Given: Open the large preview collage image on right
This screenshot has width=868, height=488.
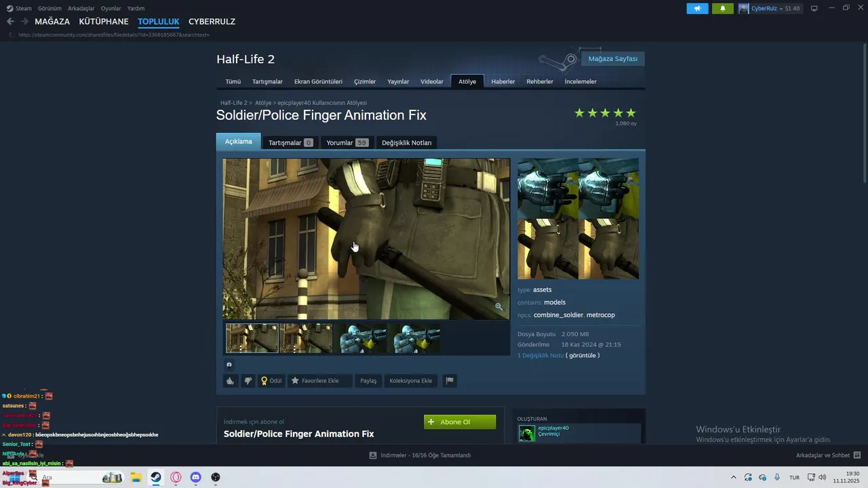Looking at the screenshot, I should [578, 219].
